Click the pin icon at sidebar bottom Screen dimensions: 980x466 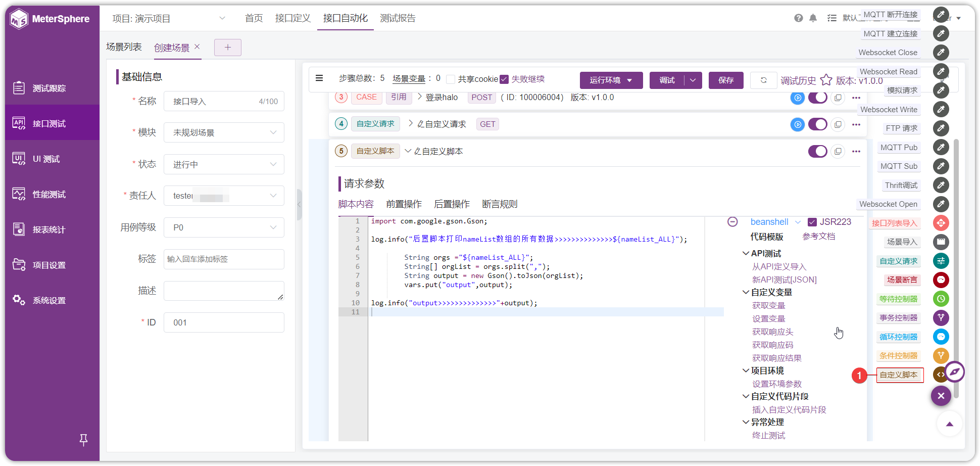coord(84,440)
